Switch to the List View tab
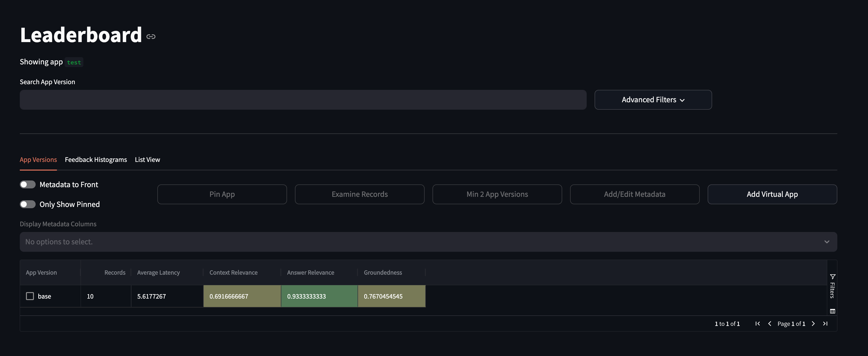 pos(147,159)
